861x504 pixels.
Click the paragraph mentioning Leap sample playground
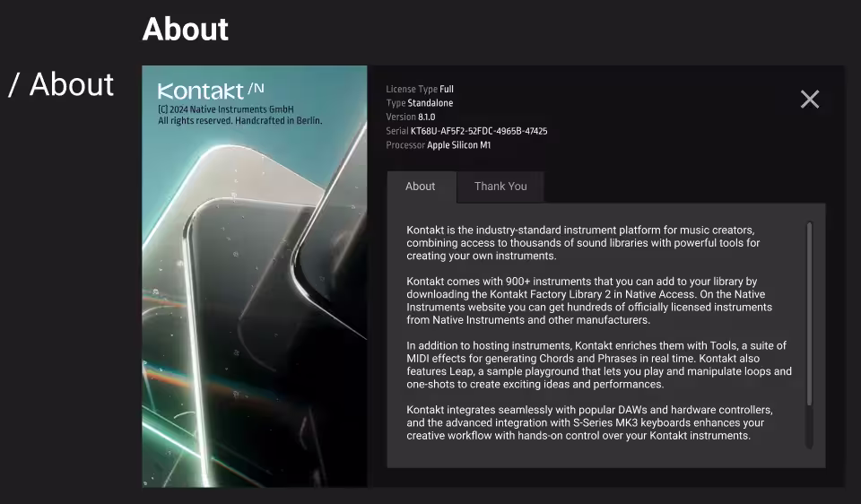click(599, 365)
